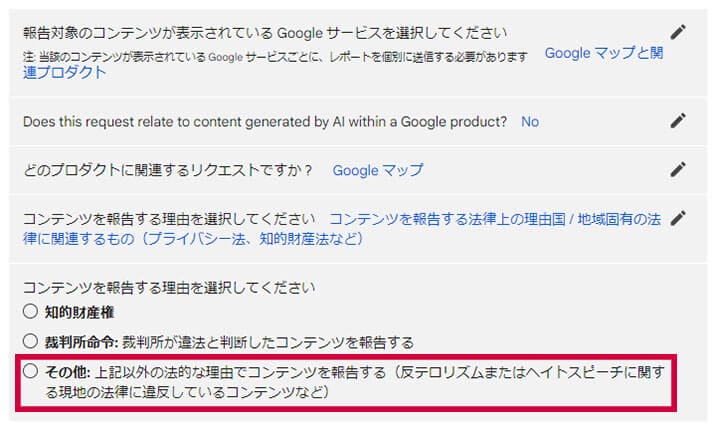Edit the selected reason for reporting content
716x430 pixels.
point(678,218)
